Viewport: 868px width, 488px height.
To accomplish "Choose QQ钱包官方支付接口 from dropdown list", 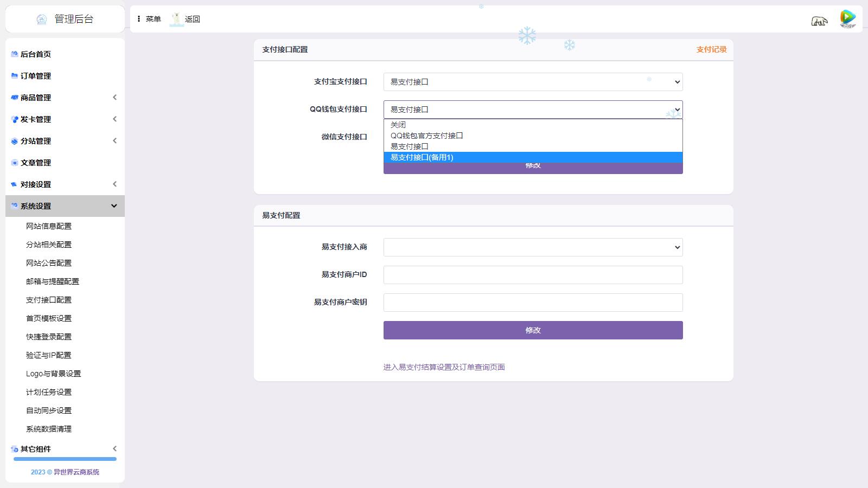I will click(427, 136).
